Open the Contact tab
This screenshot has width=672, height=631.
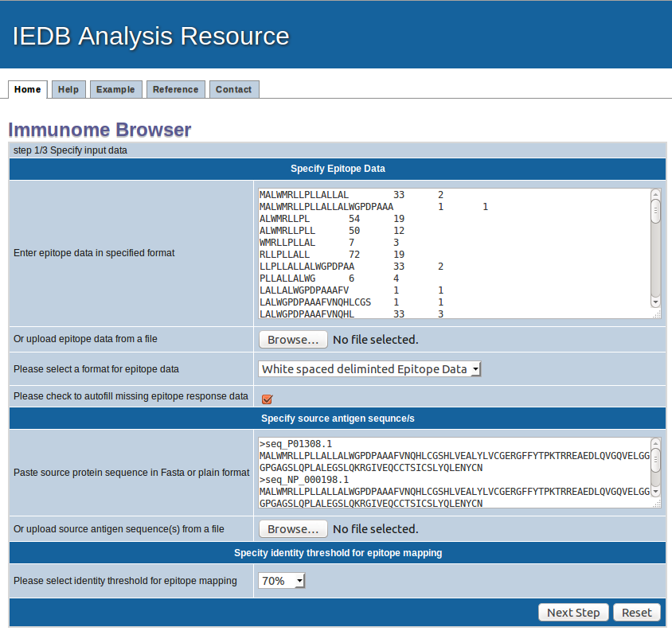(x=234, y=90)
